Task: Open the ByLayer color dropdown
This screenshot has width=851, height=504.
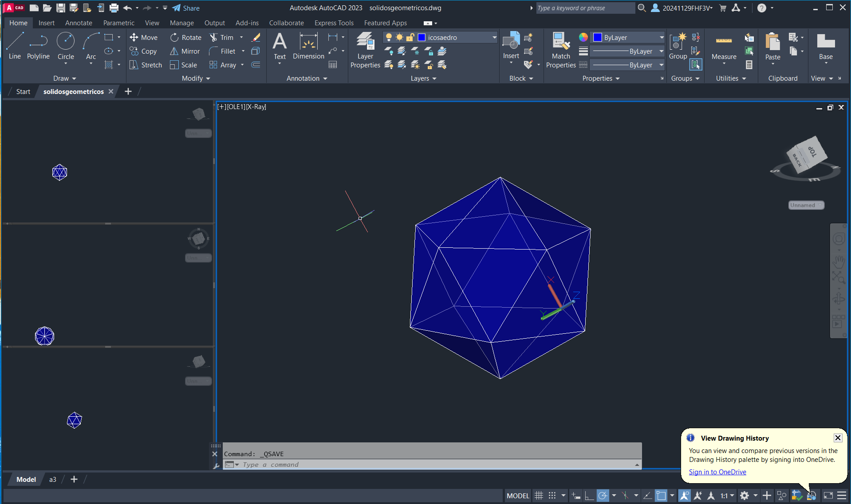Action: [661, 38]
